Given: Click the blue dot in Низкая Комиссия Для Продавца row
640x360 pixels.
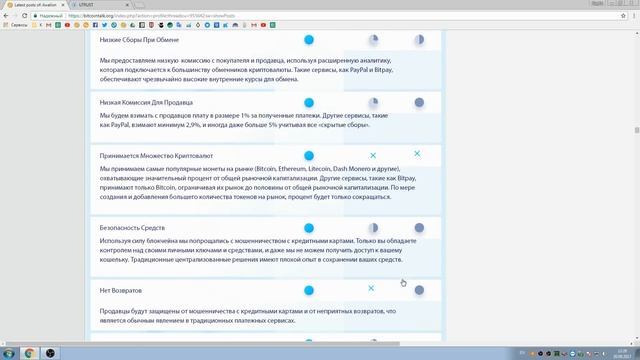Looking at the screenshot, I should [309, 102].
